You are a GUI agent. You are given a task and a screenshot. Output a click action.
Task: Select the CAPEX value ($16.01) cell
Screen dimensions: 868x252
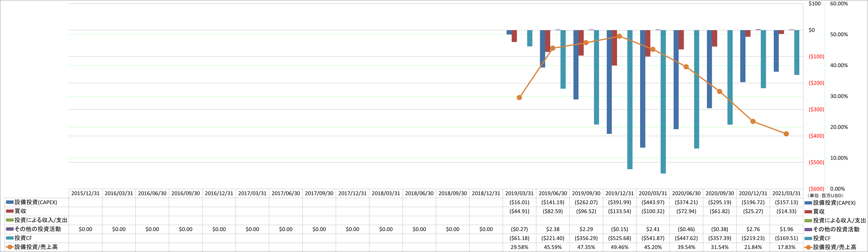pyautogui.click(x=519, y=203)
